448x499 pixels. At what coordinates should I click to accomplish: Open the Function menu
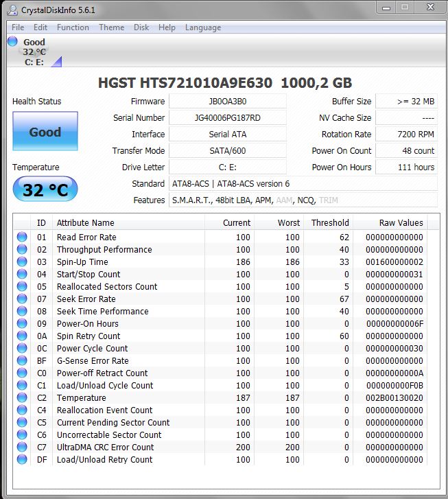click(x=73, y=27)
